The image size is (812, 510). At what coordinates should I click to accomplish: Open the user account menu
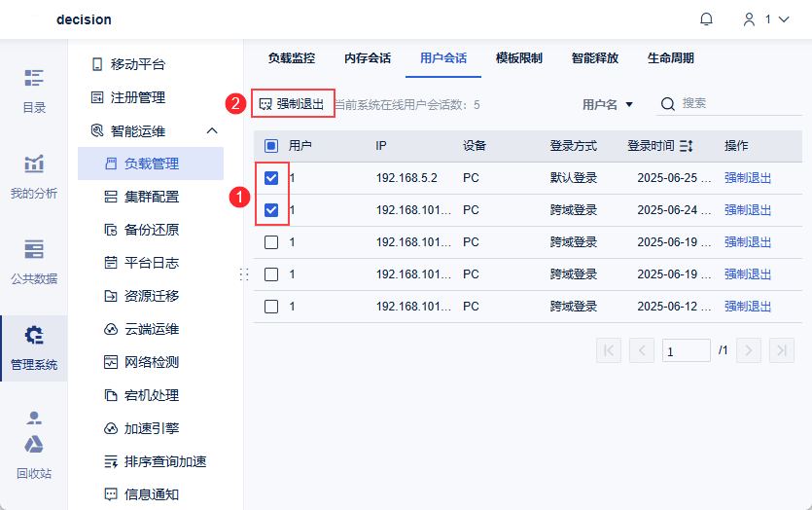click(x=766, y=19)
